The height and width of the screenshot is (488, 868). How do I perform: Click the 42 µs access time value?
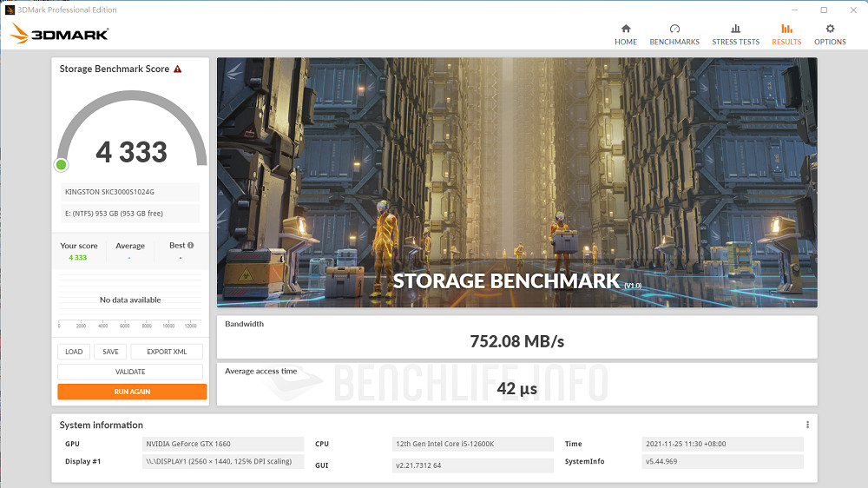click(517, 388)
